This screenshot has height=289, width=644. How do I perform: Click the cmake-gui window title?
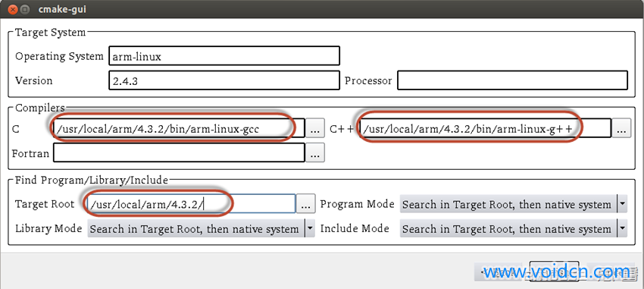[x=62, y=9]
